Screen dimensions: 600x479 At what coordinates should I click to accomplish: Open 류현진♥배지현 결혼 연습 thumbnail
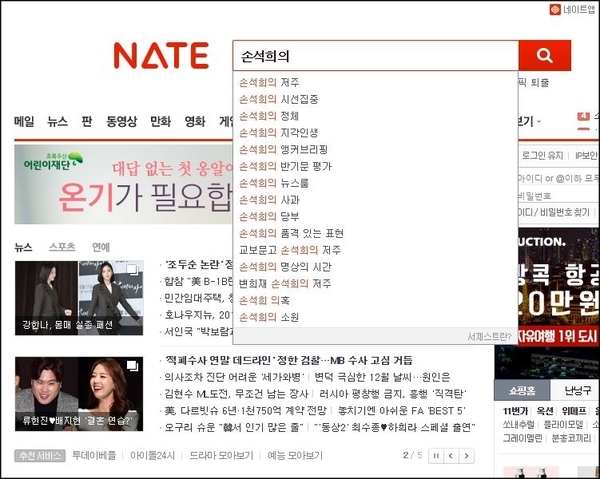coord(79,394)
